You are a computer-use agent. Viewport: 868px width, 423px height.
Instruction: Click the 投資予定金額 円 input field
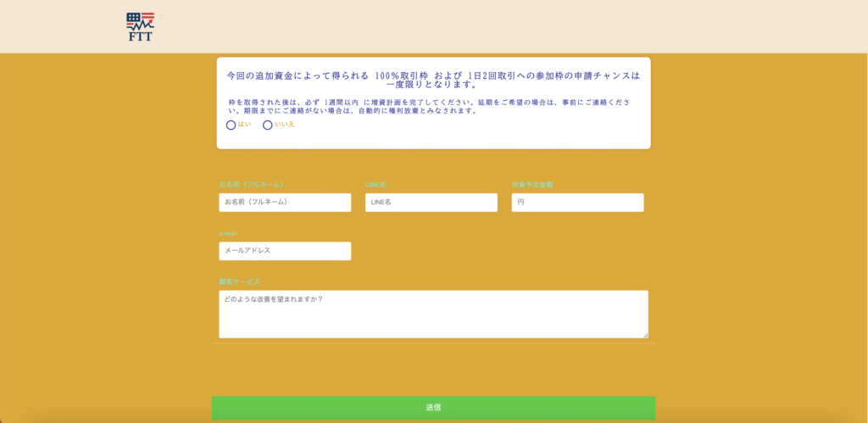click(577, 203)
